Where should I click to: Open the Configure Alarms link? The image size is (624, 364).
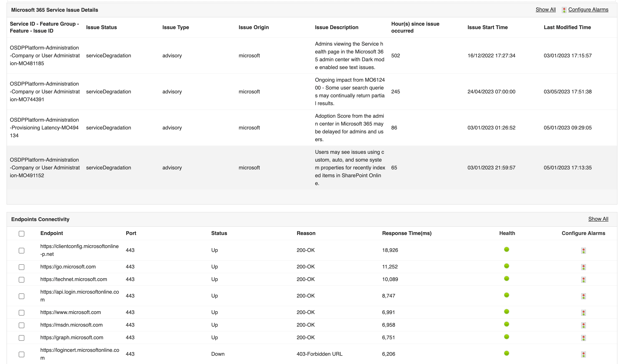tap(588, 10)
